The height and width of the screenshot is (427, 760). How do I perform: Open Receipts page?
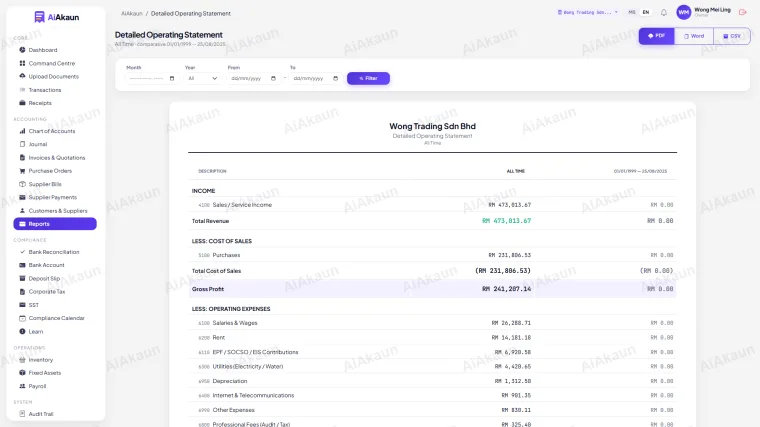[40, 103]
